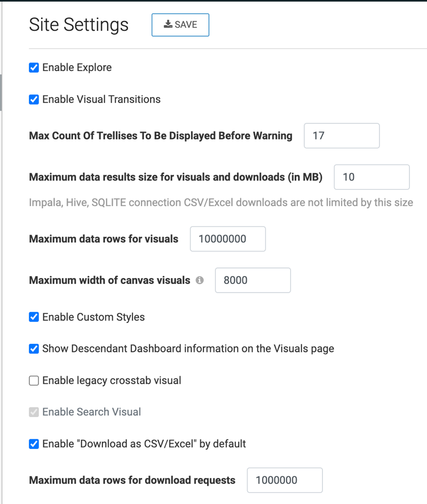Click the Impala, Hive, SQLITE note text
This screenshot has width=427, height=504.
click(x=221, y=202)
